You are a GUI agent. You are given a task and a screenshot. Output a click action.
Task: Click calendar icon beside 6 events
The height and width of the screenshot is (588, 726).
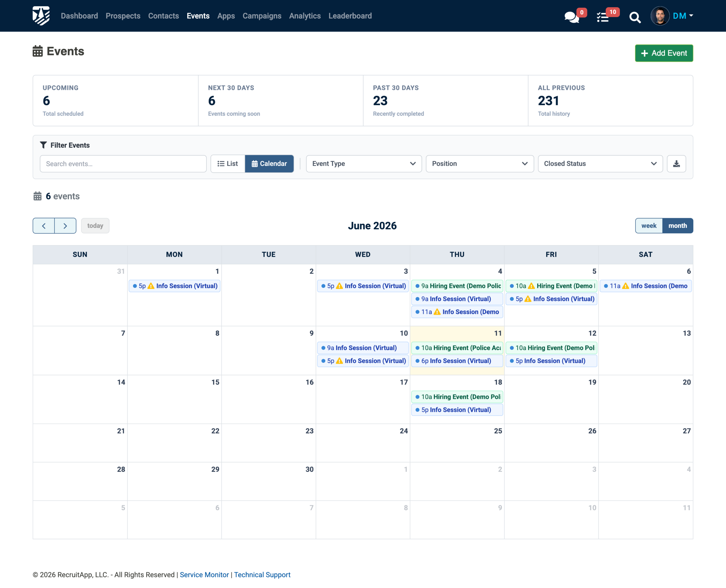coord(38,196)
